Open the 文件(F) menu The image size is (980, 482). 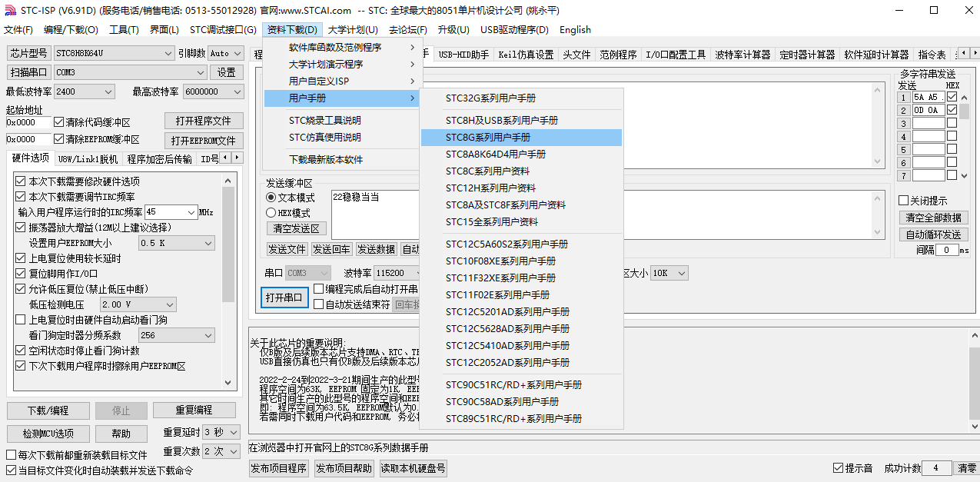click(18, 30)
